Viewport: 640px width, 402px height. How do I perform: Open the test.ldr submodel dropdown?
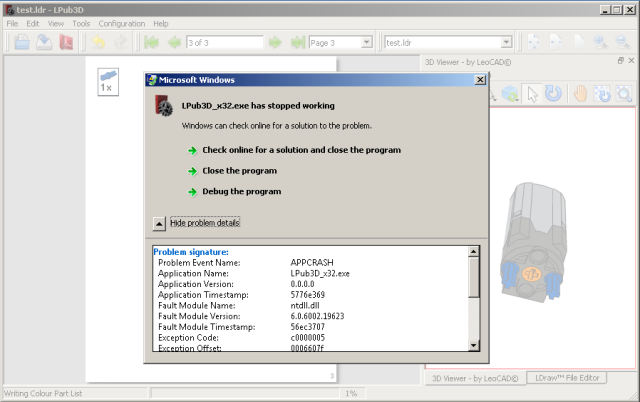coord(506,42)
